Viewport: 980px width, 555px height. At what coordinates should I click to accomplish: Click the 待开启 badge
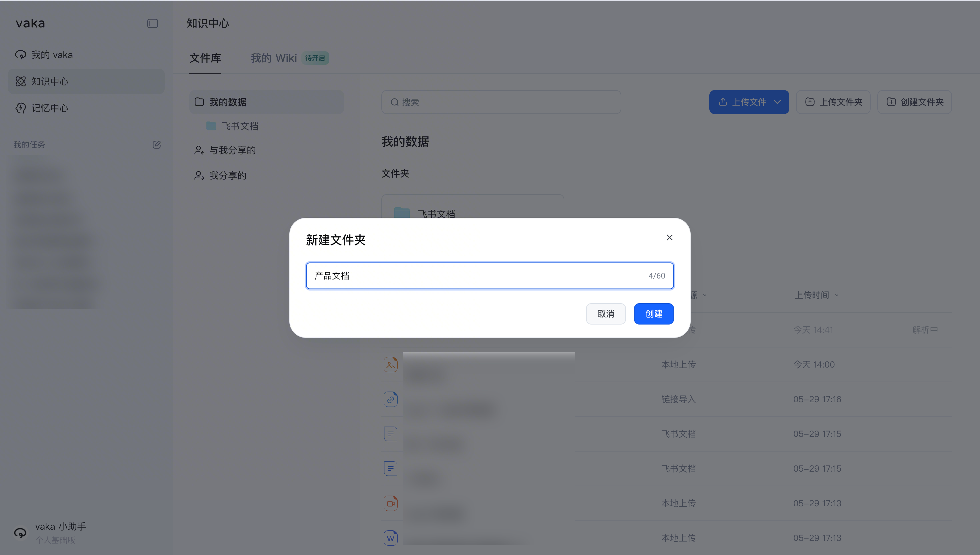(315, 58)
